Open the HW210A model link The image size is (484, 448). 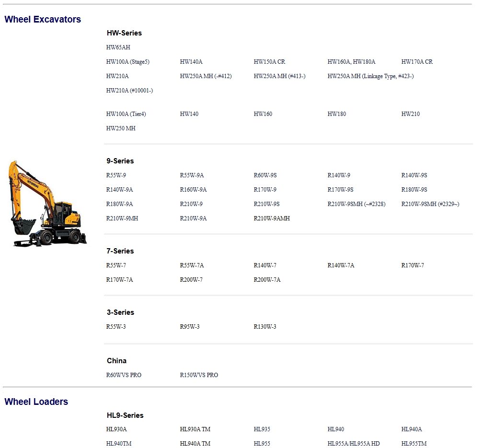coord(117,76)
